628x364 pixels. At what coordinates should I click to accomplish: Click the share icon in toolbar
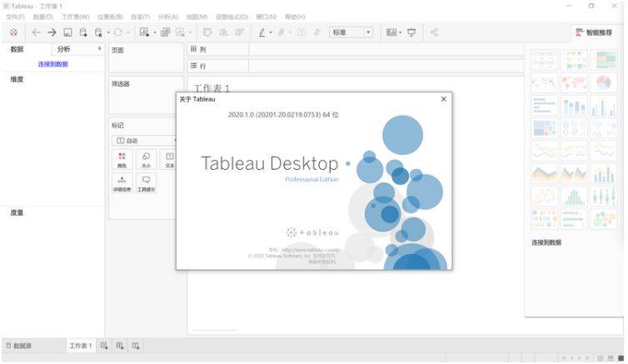pyautogui.click(x=434, y=32)
